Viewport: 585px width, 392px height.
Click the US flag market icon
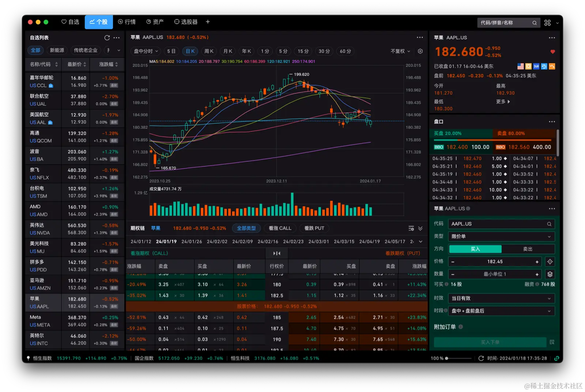(x=521, y=66)
